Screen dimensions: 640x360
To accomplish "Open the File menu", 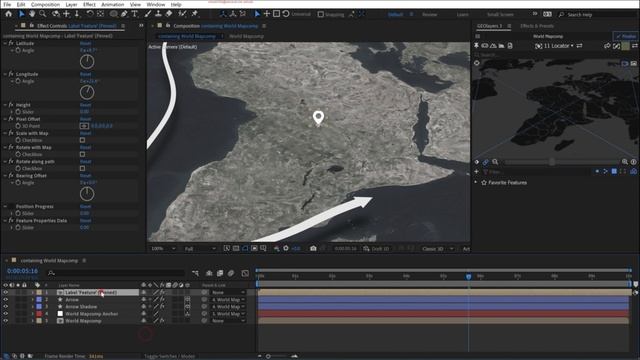I will coord(7,4).
